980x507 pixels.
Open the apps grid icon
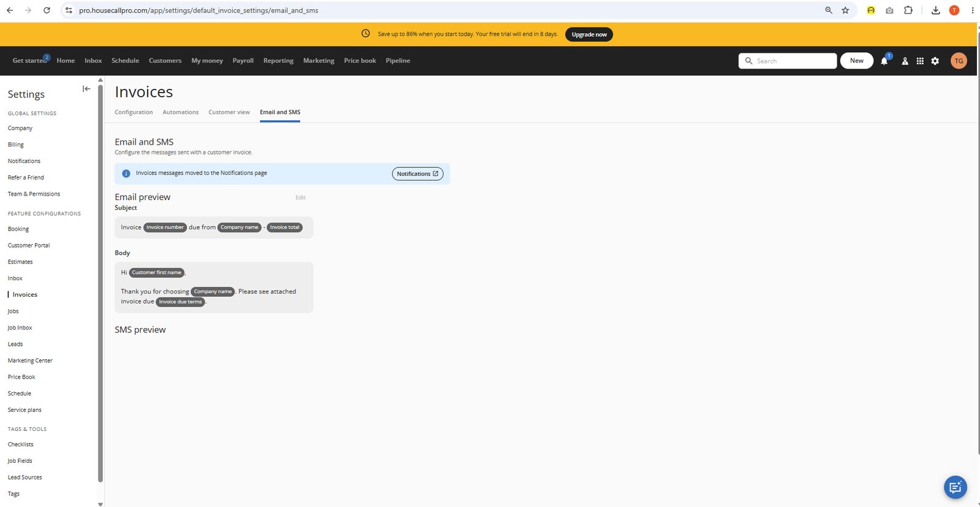pyautogui.click(x=920, y=61)
